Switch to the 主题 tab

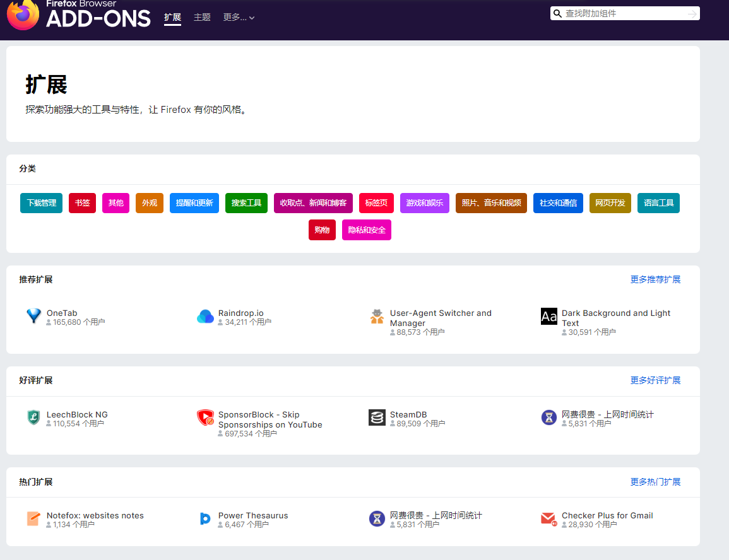pos(202,18)
